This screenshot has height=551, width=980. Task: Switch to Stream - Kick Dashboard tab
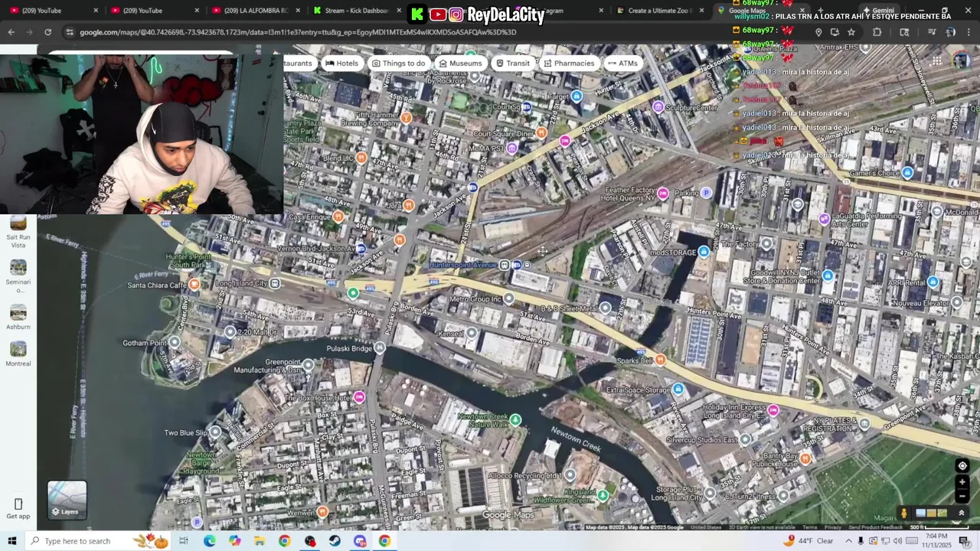click(x=357, y=11)
